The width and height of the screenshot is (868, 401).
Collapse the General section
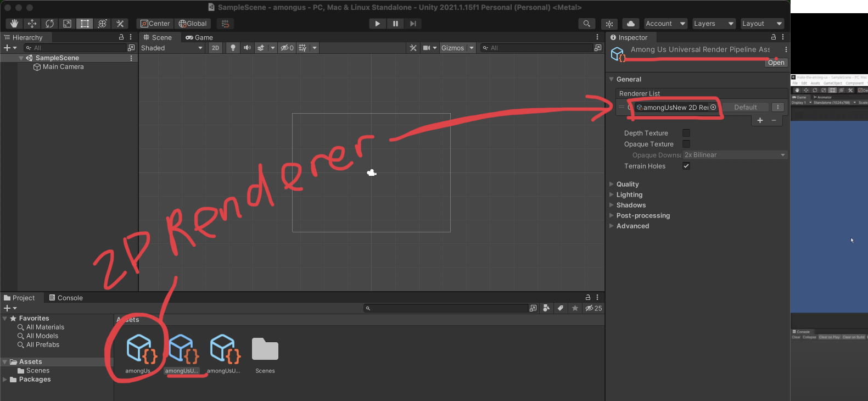coord(612,79)
